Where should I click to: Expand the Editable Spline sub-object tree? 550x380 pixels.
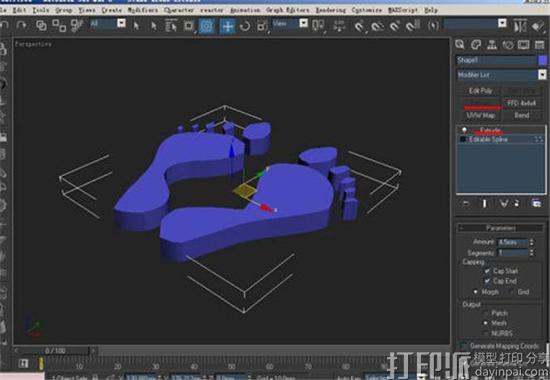click(463, 139)
